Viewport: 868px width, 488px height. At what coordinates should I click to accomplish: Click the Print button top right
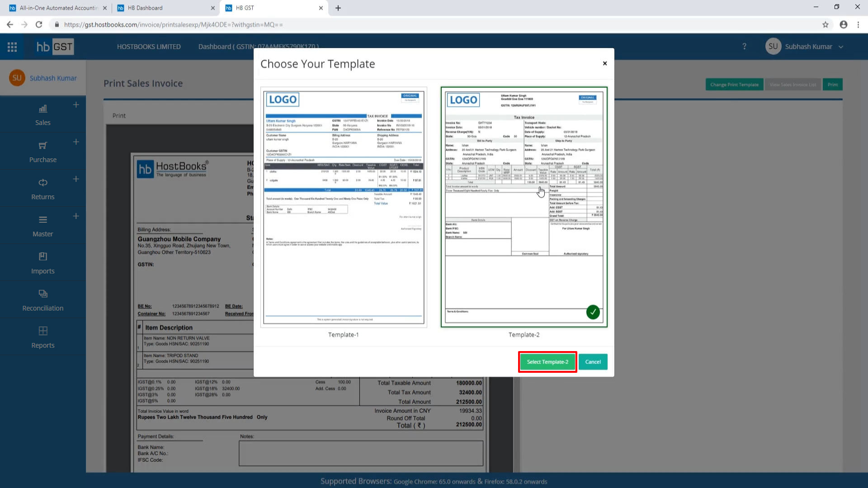point(833,84)
